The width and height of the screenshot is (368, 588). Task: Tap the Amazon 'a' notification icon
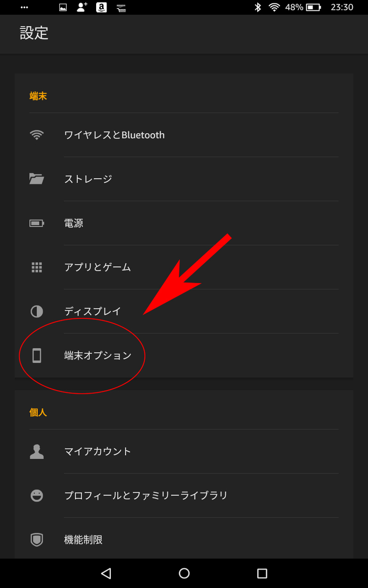click(102, 7)
